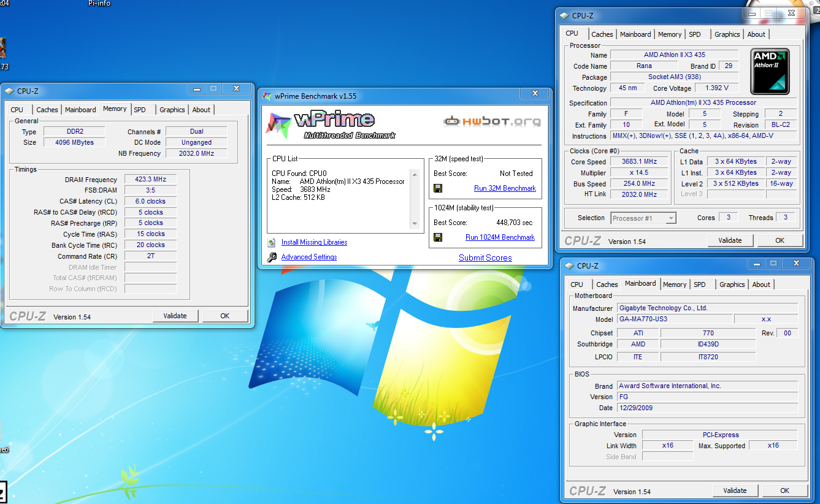Run the 32M Benchmark link
The image size is (820, 504).
tap(505, 188)
